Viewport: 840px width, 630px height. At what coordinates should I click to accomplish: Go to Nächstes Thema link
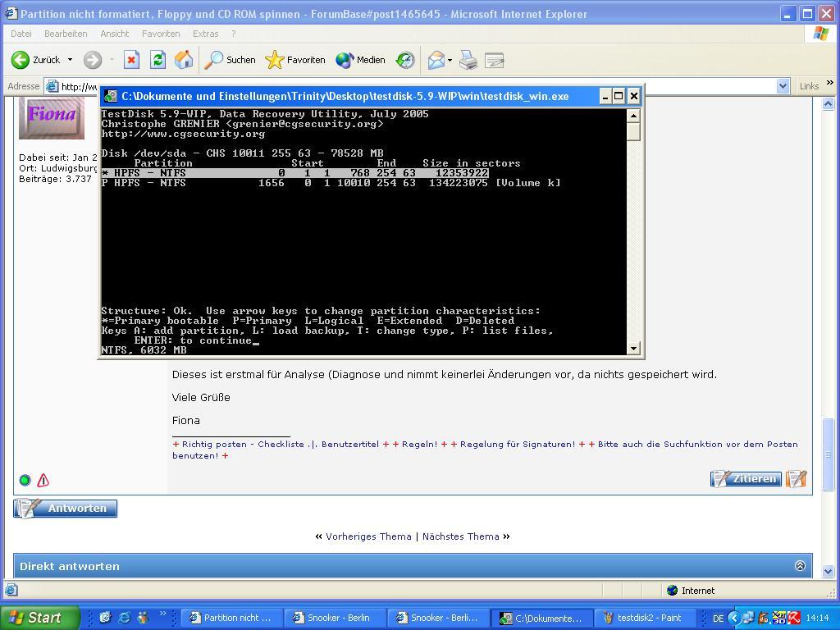click(x=461, y=536)
